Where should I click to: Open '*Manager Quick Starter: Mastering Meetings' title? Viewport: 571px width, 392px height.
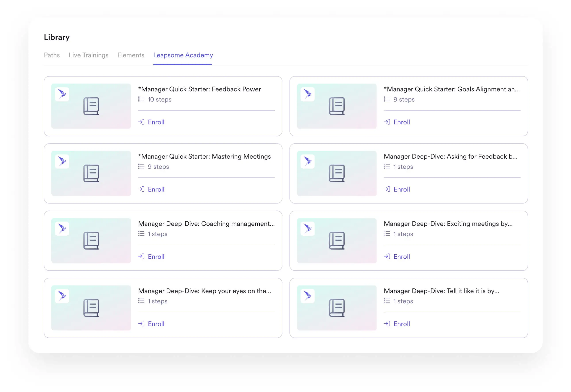(x=204, y=156)
